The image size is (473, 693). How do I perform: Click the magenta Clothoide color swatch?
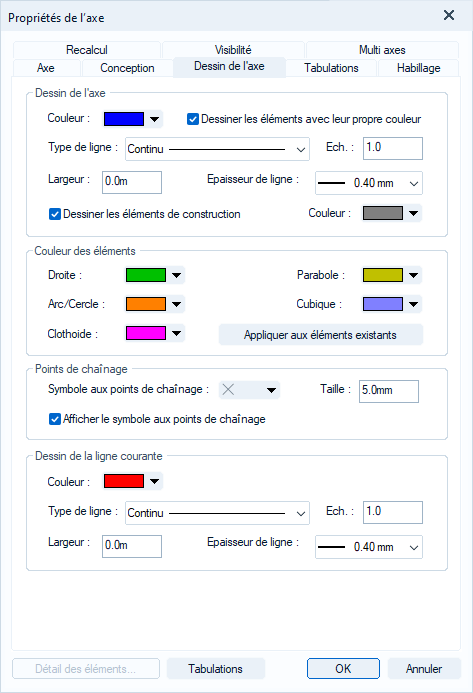click(x=146, y=333)
